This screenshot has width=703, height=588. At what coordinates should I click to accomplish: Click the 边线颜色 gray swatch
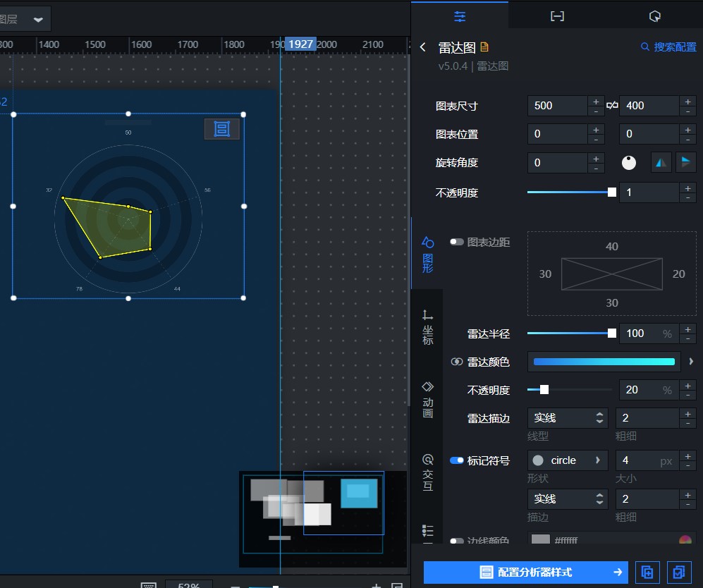point(540,539)
